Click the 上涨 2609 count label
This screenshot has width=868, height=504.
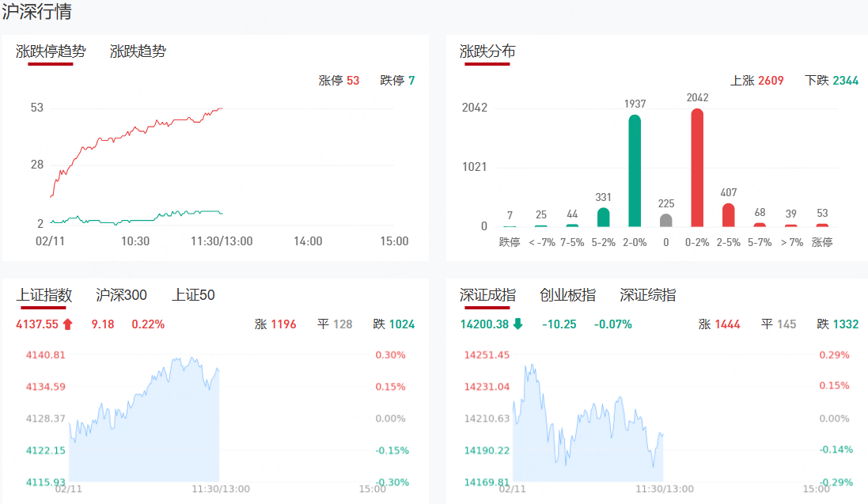tap(756, 81)
